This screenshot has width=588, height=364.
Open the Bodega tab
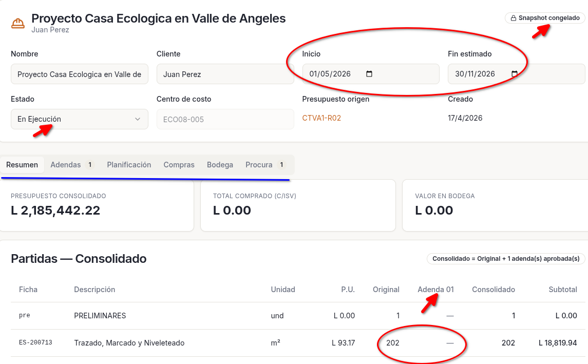[x=220, y=165]
